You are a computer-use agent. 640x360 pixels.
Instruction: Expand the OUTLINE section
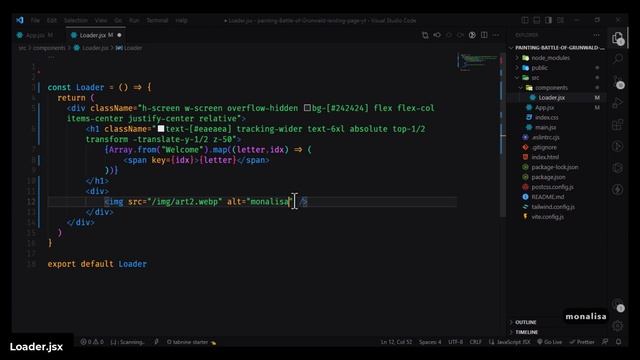pos(526,322)
